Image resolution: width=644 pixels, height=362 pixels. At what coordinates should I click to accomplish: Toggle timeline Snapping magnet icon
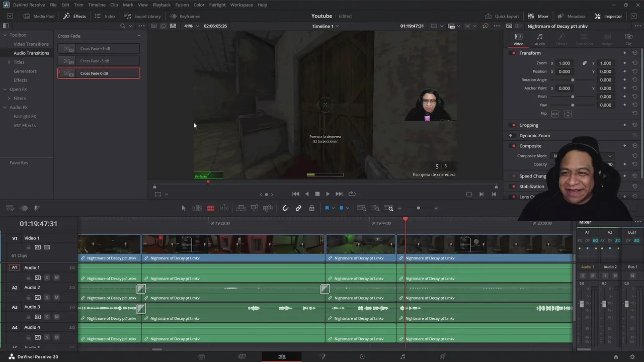[x=285, y=208]
